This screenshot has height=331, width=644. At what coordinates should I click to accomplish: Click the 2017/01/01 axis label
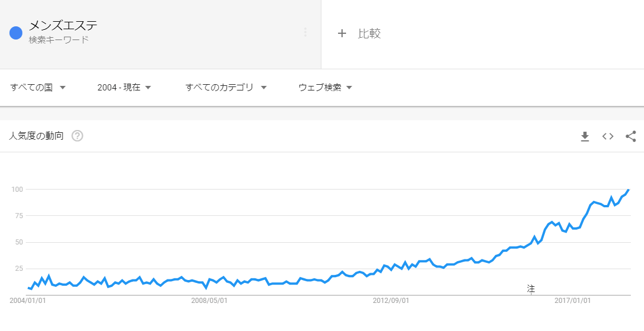click(x=572, y=301)
